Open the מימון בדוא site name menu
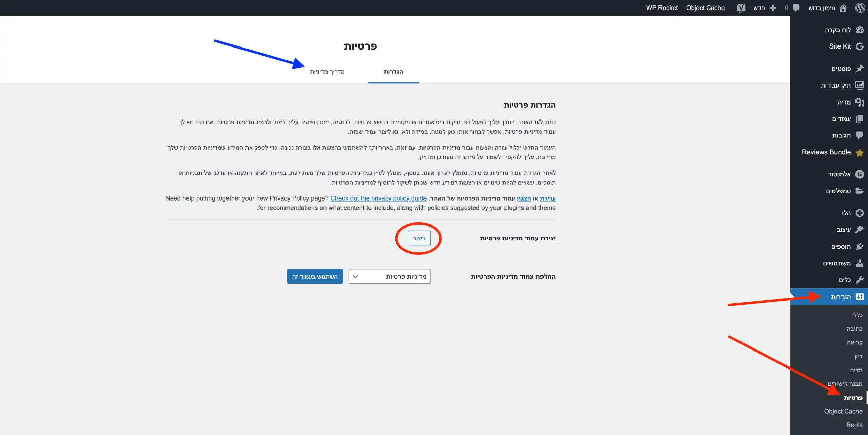 pyautogui.click(x=822, y=8)
